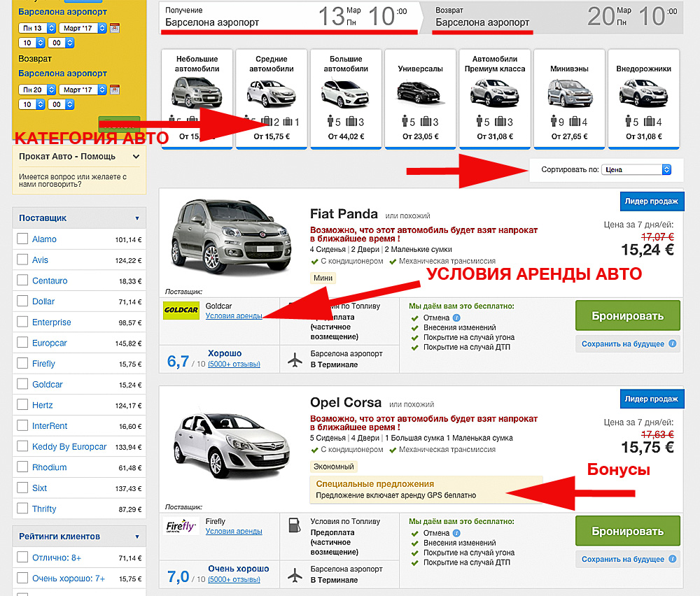Open Fiat Panda 5000+ отзывы reviews link
The image size is (700, 596).
click(x=234, y=364)
